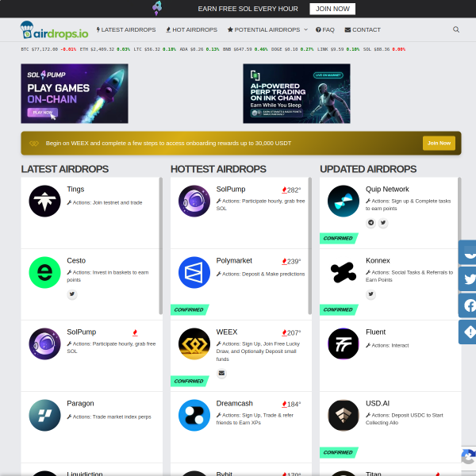Screen dimensions: 476x476
Task: Open the Contact menu item
Action: click(363, 30)
